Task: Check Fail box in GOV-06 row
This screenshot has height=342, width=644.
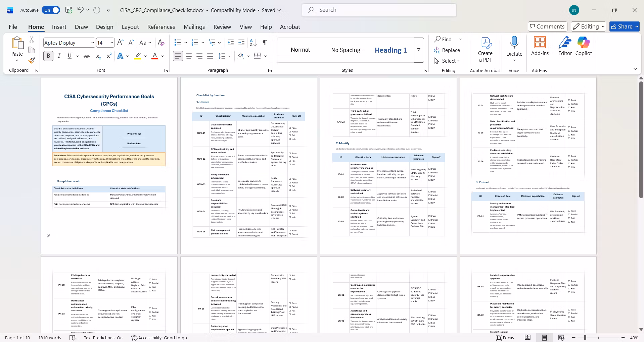Action: [x=429, y=124]
